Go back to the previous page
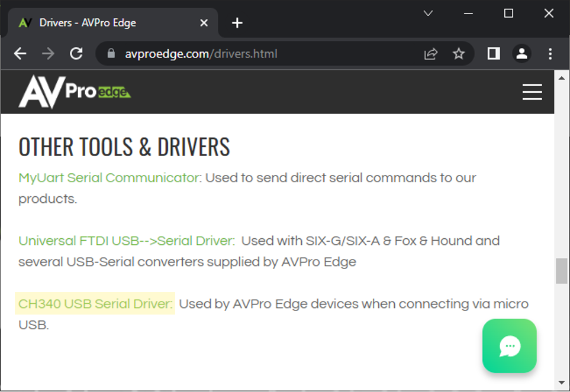570x392 pixels. tap(20, 54)
